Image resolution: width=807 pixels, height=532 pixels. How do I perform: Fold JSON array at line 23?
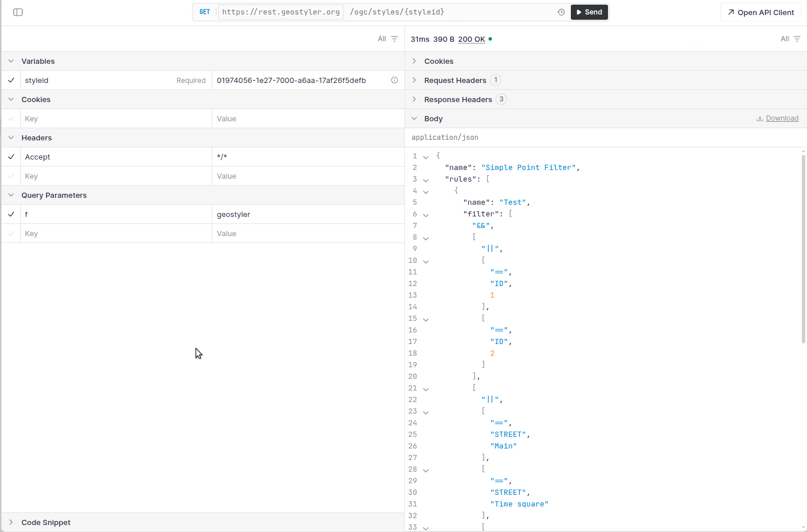click(426, 412)
